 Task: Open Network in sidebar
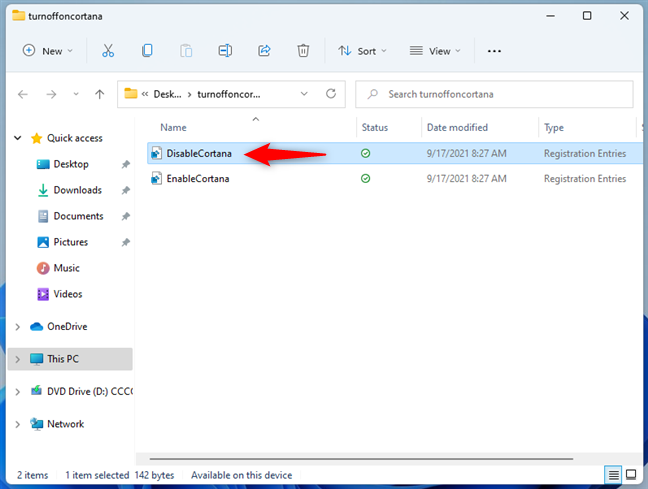coord(65,424)
